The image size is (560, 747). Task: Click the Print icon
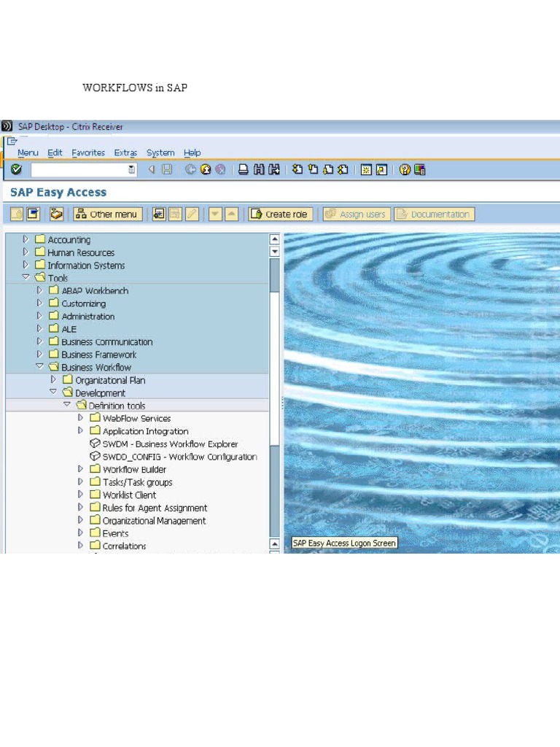click(244, 169)
